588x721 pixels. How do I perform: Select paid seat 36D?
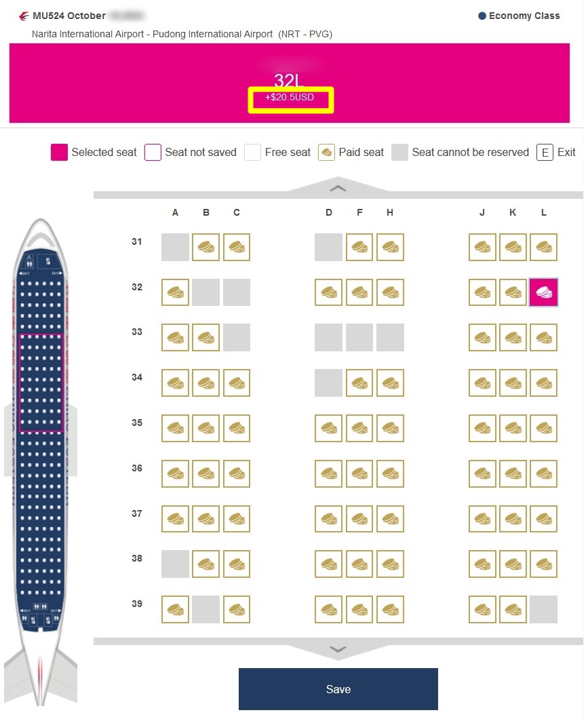tap(329, 473)
